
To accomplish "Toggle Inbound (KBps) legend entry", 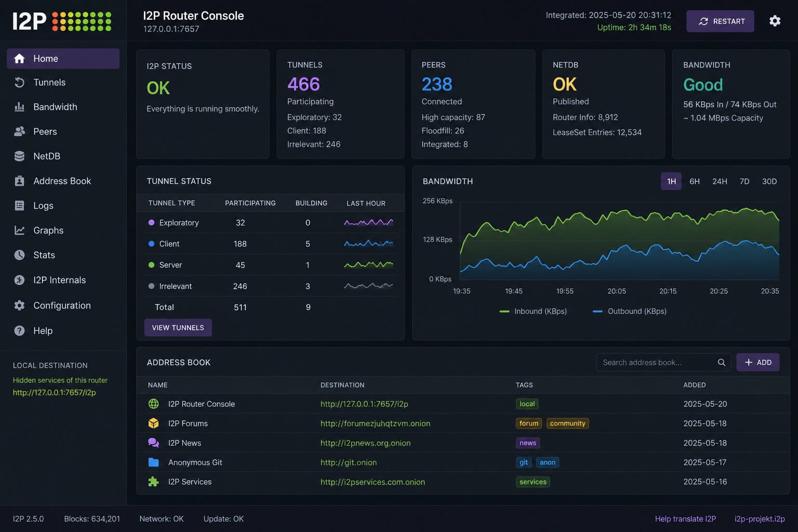I will pos(533,311).
